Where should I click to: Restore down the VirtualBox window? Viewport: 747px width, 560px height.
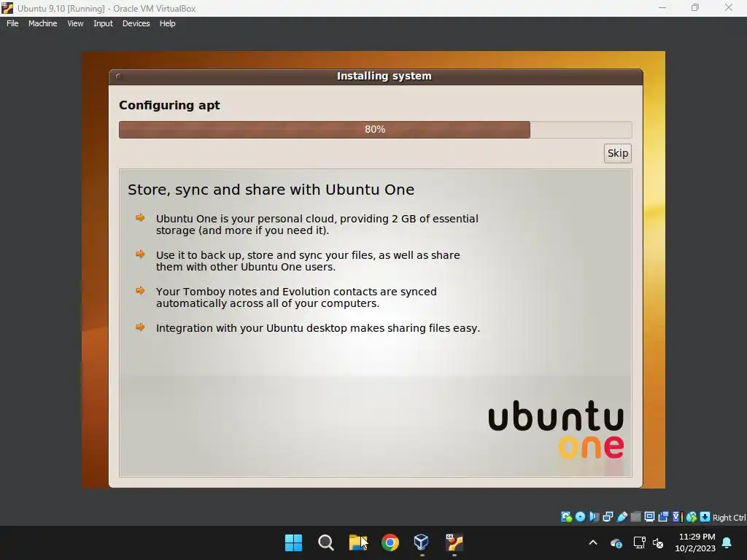tap(695, 8)
